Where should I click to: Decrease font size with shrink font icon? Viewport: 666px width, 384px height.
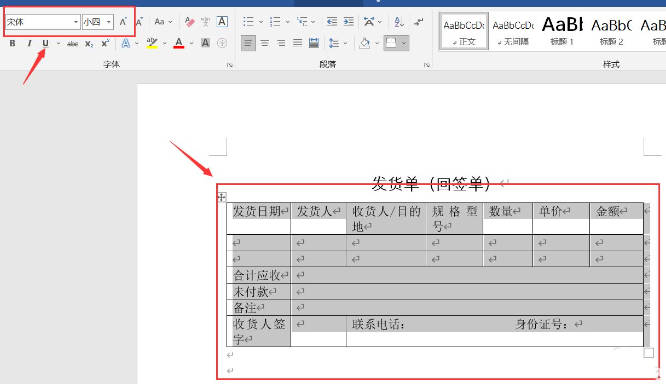[139, 22]
